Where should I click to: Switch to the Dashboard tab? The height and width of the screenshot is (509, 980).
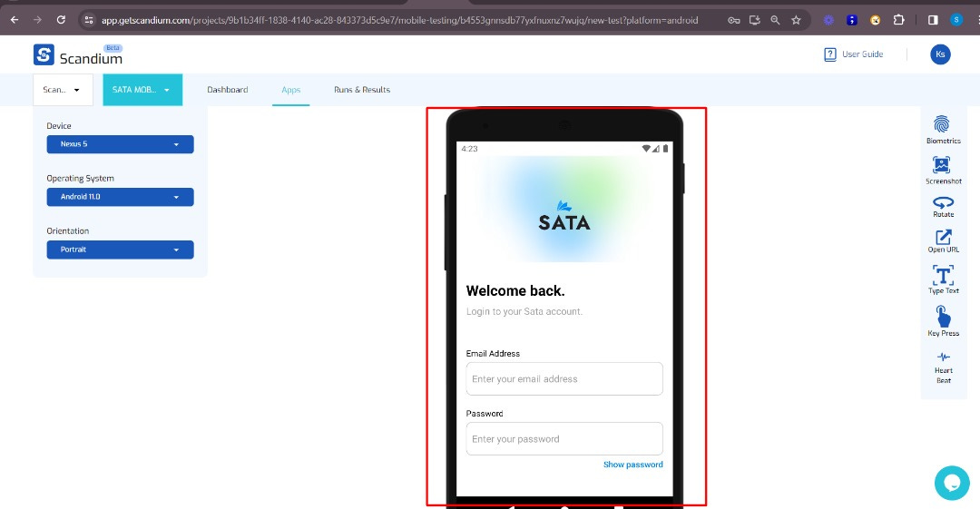(x=228, y=90)
